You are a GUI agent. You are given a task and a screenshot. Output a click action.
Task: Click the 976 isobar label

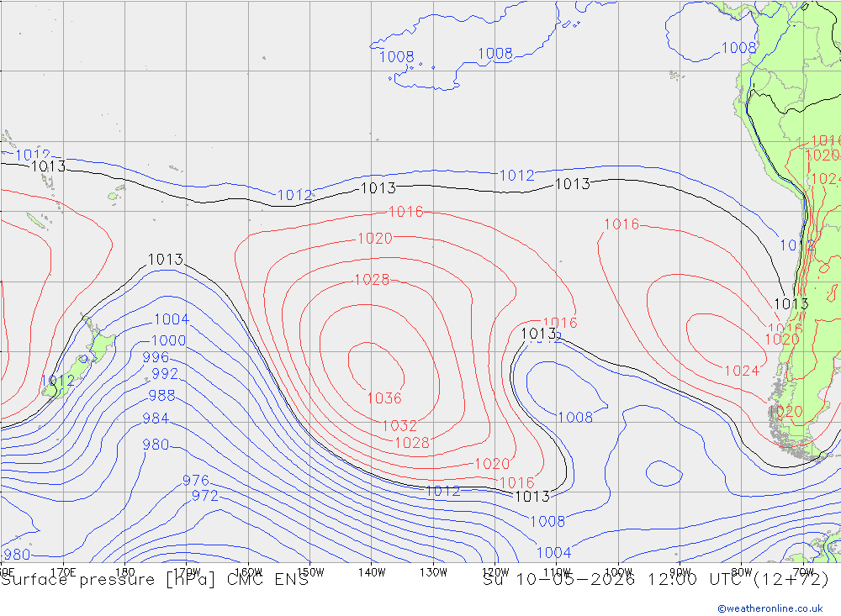pyautogui.click(x=196, y=480)
